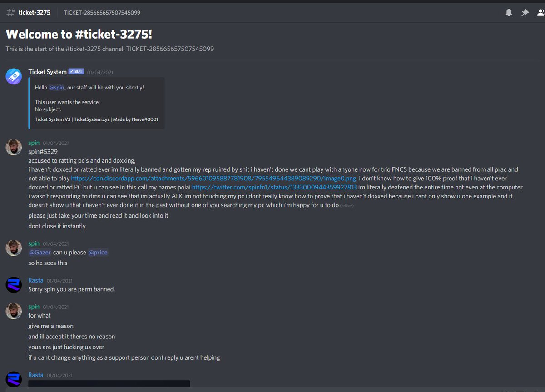Click the hash icon beside ticket-3275
Image resolution: width=545 pixels, height=392 pixels.
(10, 13)
